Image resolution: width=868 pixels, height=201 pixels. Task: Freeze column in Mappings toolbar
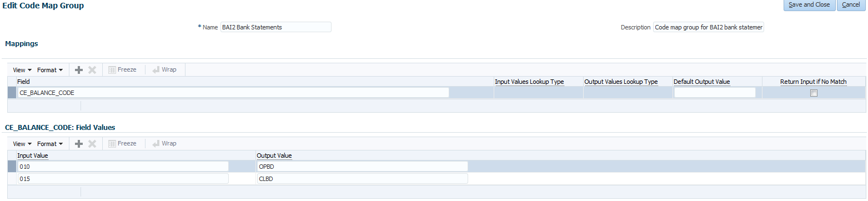pyautogui.click(x=122, y=70)
